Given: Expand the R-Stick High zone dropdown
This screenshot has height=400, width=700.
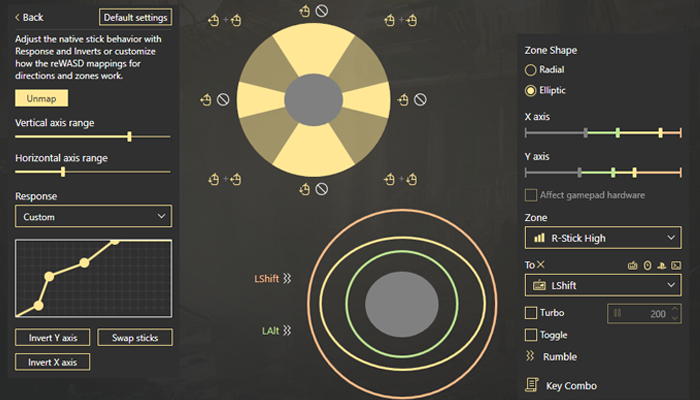Looking at the screenshot, I should (x=602, y=238).
